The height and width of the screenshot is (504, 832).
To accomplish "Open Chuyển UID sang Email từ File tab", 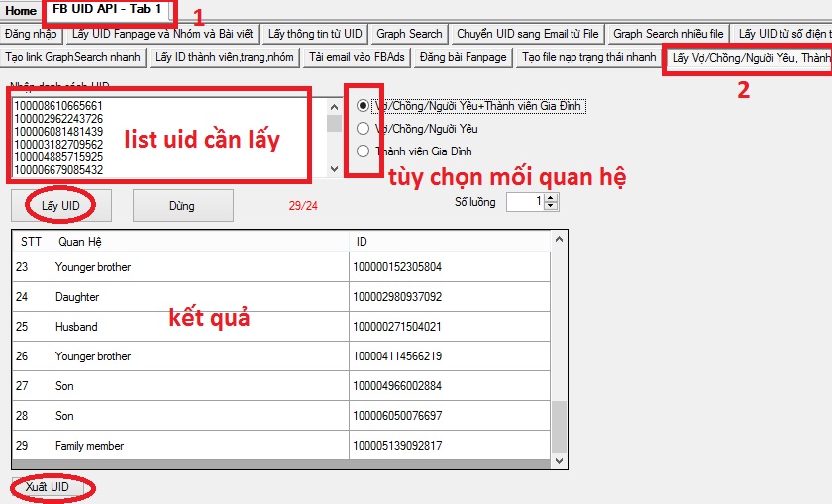I will [x=527, y=34].
